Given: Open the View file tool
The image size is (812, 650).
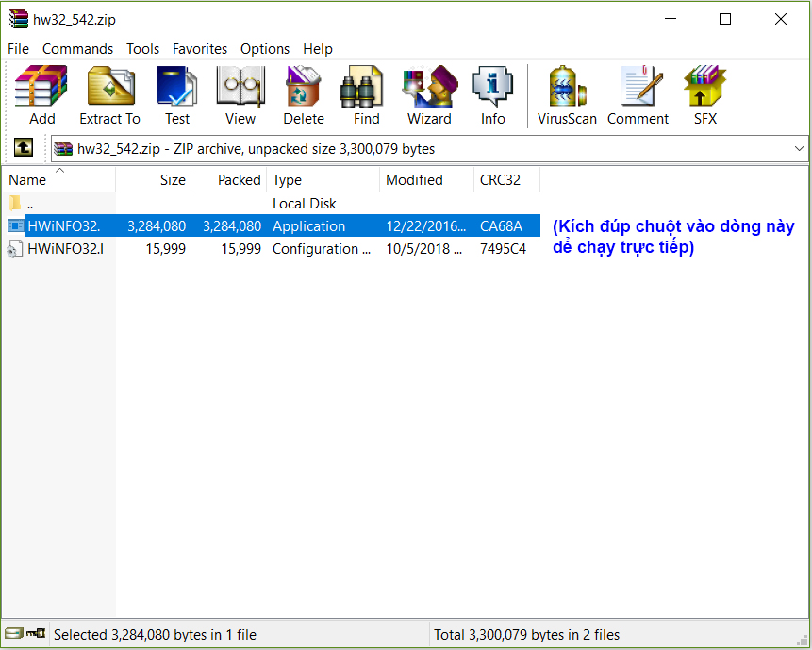Looking at the screenshot, I should pos(240,94).
